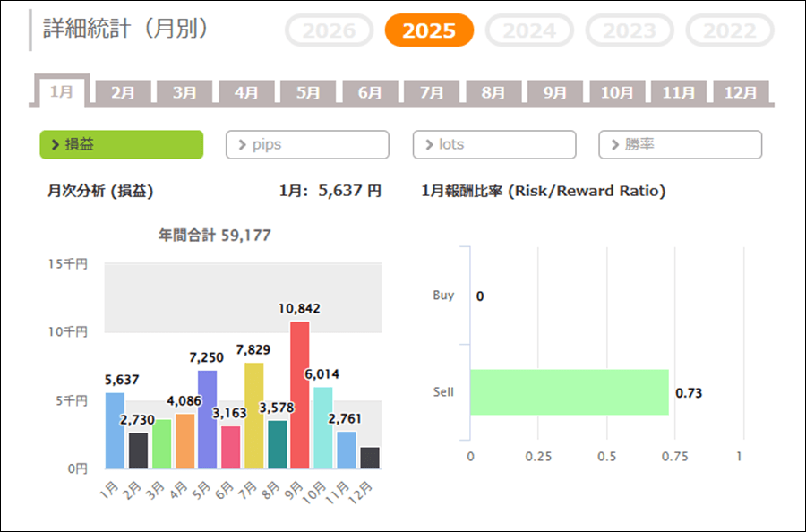Show the lots analysis view
This screenshot has width=806, height=532.
493,144
